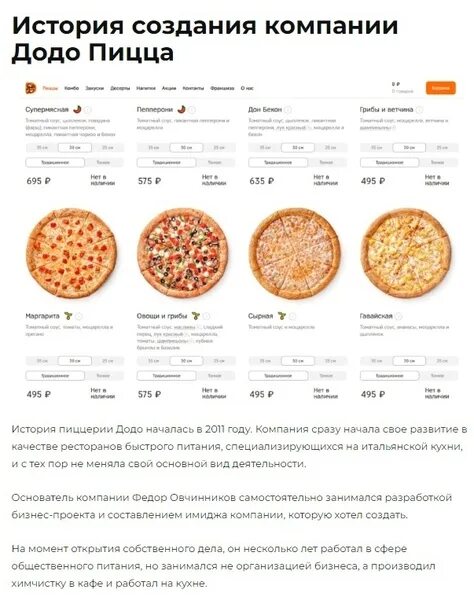Viewport: 474px width, 604px height.
Task: Click the Овощи и грибы pizza image
Action: tap(183, 253)
